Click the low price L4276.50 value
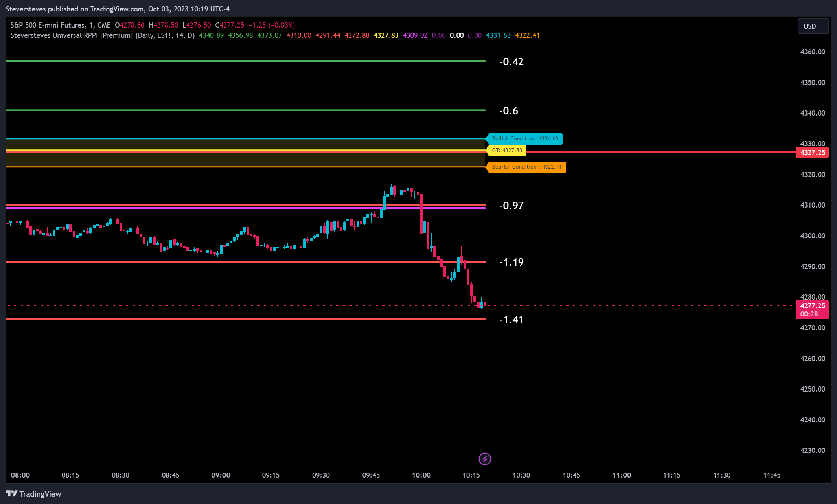This screenshot has height=504, width=837. tap(197, 25)
